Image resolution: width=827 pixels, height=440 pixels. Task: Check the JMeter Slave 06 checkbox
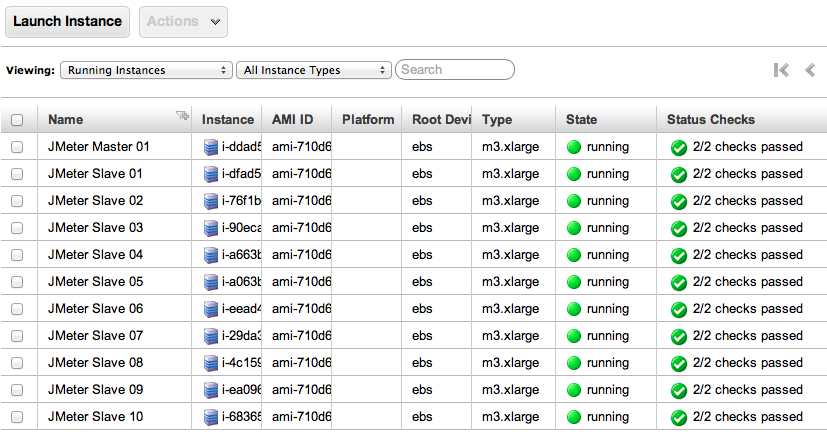coord(17,309)
